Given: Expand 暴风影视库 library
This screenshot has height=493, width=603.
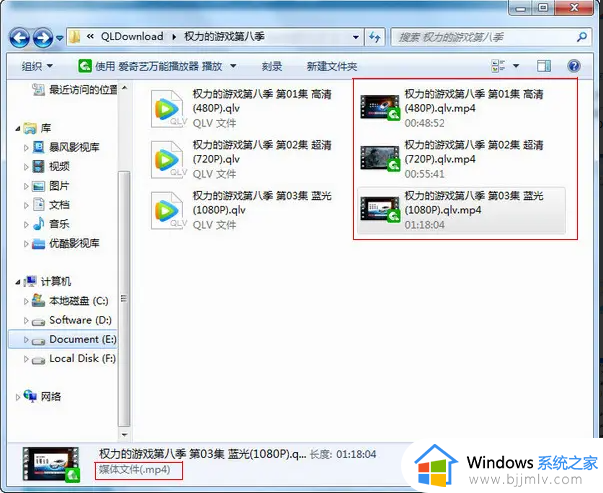Looking at the screenshot, I should [x=26, y=148].
